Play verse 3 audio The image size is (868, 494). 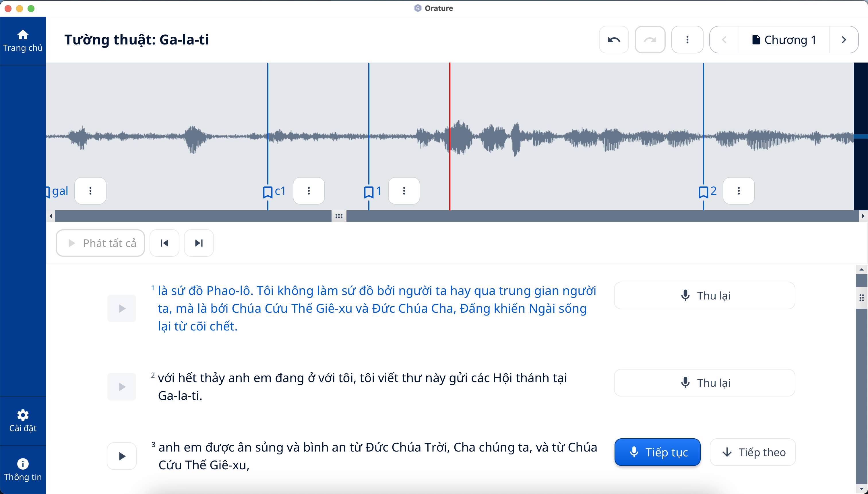(x=121, y=456)
